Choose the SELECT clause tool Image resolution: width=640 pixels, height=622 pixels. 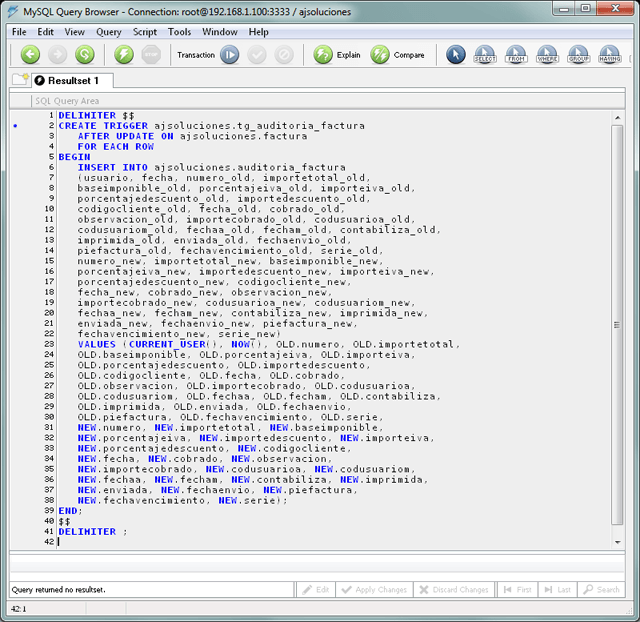[485, 55]
